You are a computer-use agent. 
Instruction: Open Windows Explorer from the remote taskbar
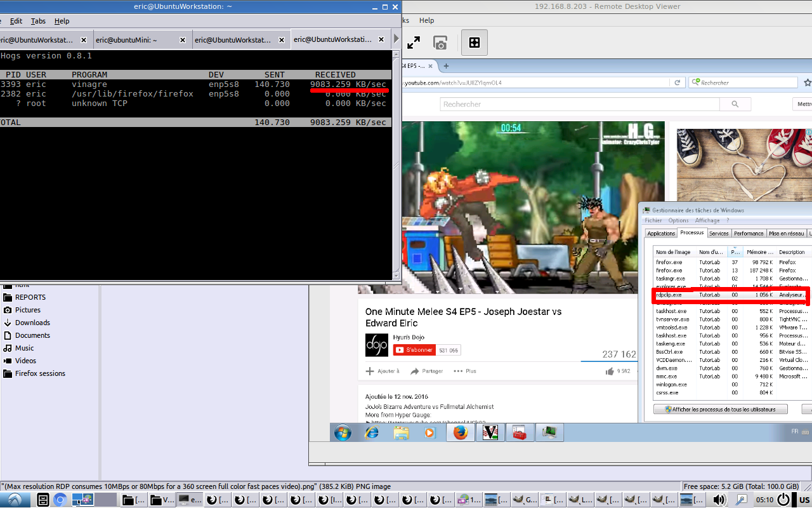click(x=402, y=432)
